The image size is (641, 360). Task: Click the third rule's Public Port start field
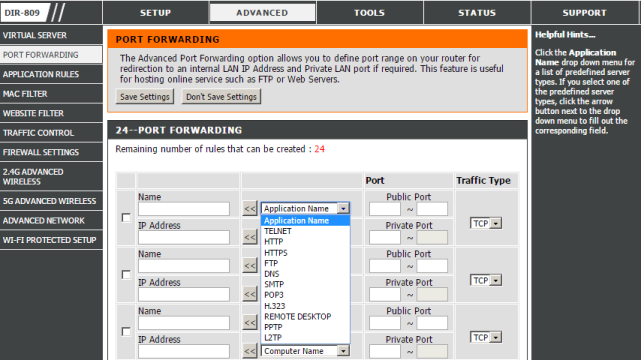click(x=385, y=323)
